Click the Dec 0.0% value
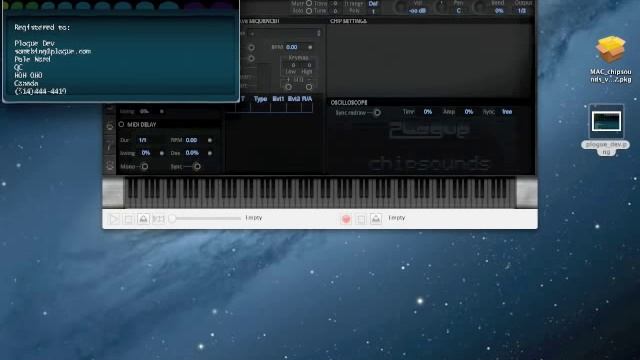Screen dimensions: 640x360 192,153
